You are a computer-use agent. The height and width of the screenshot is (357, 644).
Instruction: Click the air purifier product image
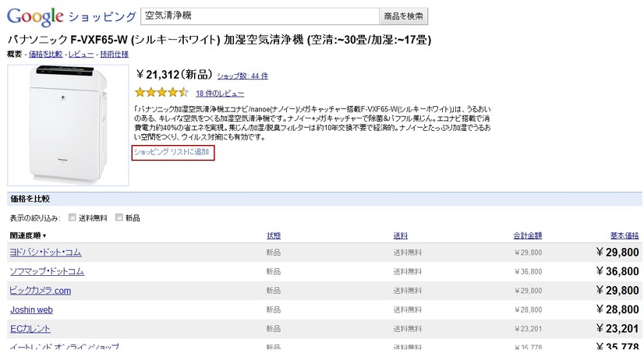(x=68, y=125)
